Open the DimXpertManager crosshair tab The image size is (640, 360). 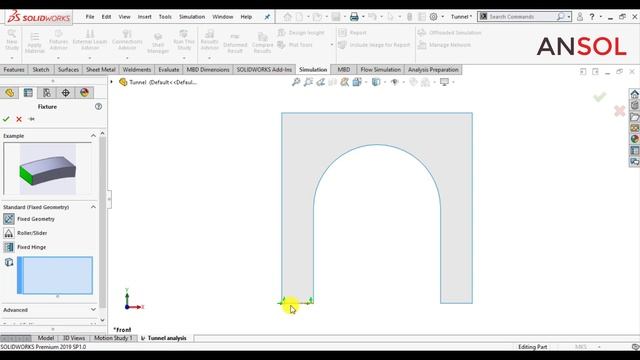click(x=66, y=93)
